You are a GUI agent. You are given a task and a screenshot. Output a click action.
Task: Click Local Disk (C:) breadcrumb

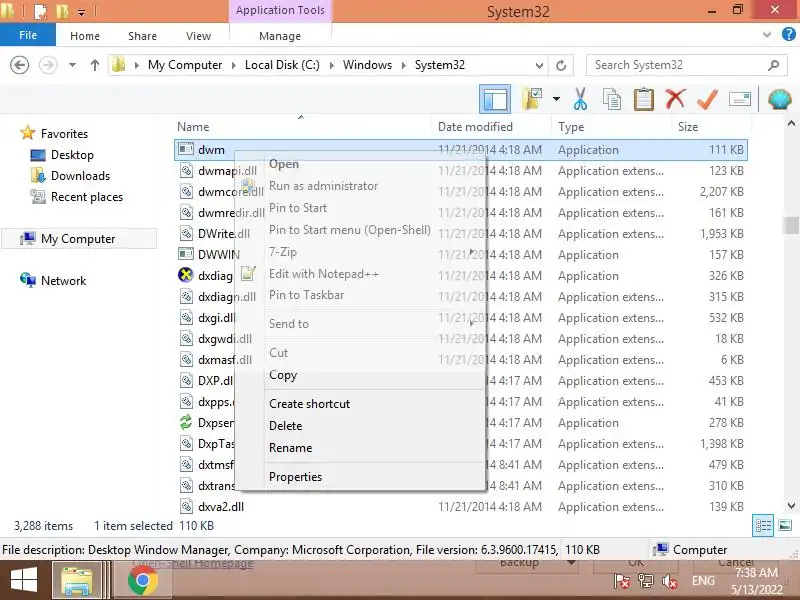click(282, 65)
